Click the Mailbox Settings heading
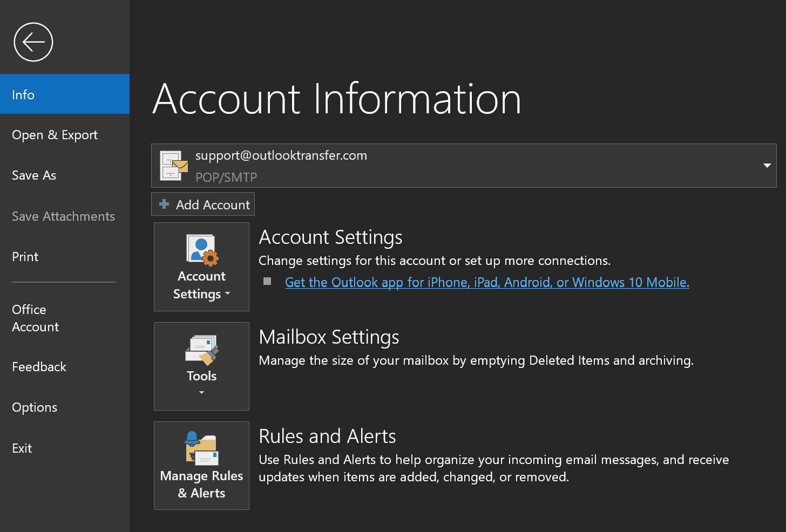The width and height of the screenshot is (786, 532). (329, 337)
